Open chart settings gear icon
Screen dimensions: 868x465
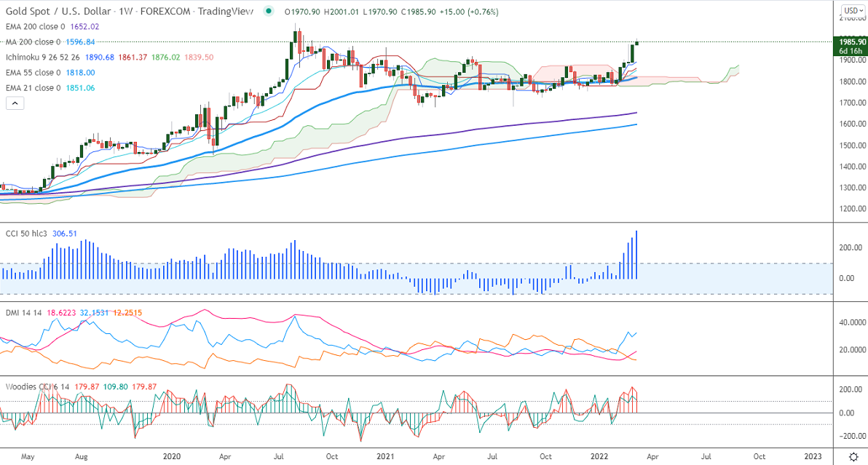coord(853,457)
